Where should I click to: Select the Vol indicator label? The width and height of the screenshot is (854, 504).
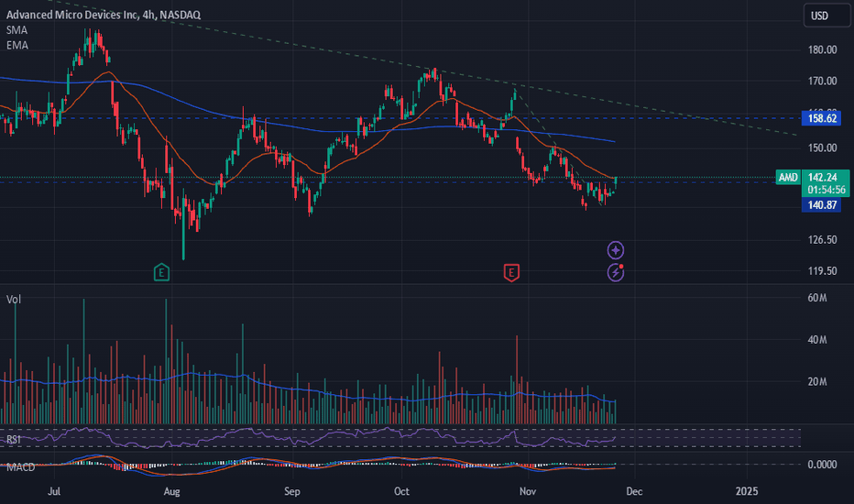14,299
